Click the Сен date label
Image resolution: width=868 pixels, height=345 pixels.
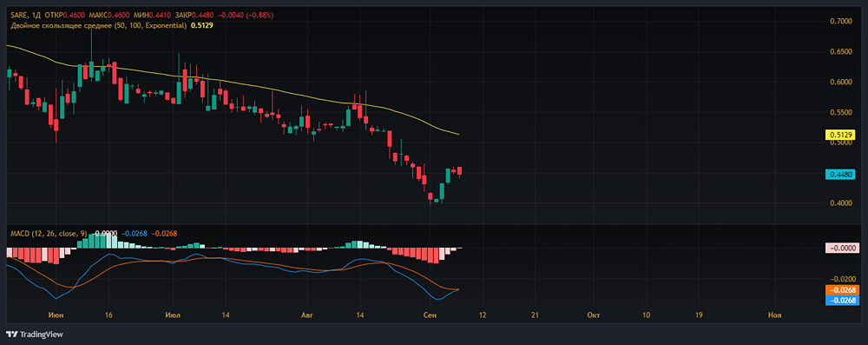[430, 315]
